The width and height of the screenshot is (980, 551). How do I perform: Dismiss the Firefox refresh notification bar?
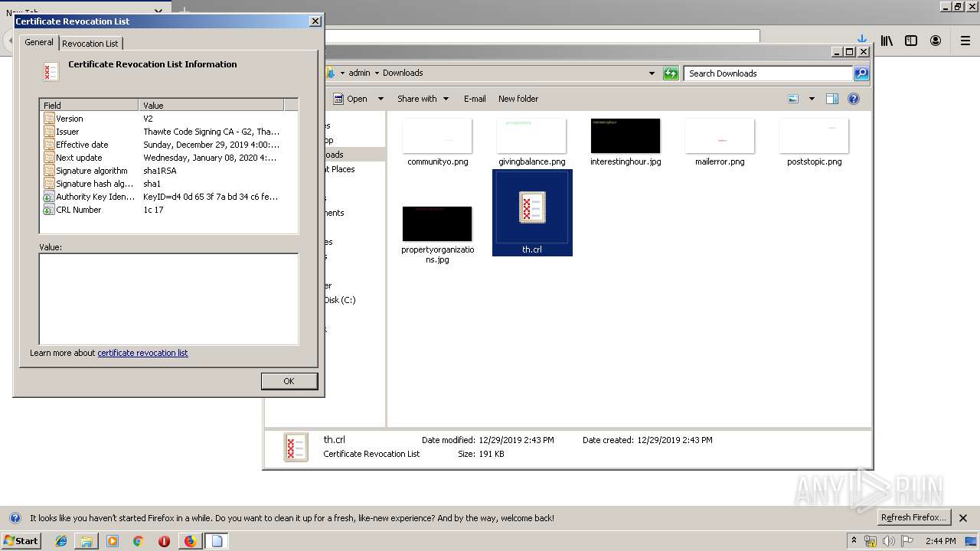tap(963, 518)
